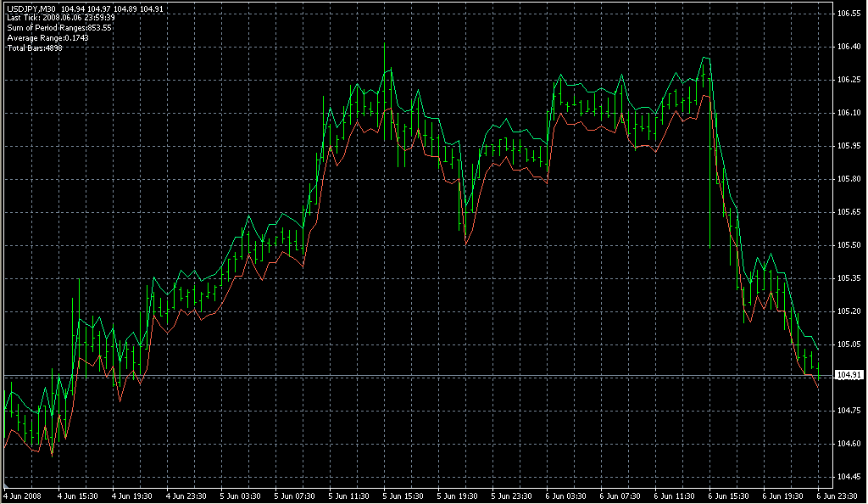The height and width of the screenshot is (504, 868).
Task: Click the 5 Jun 23:30 time label
Action: (x=513, y=496)
